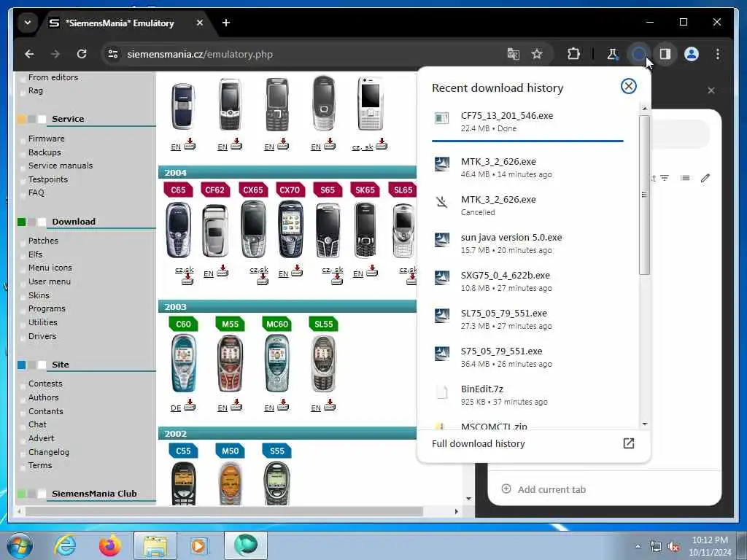747x560 pixels.
Task: Open SXG75_0_4_622b.exe download
Action: click(527, 281)
